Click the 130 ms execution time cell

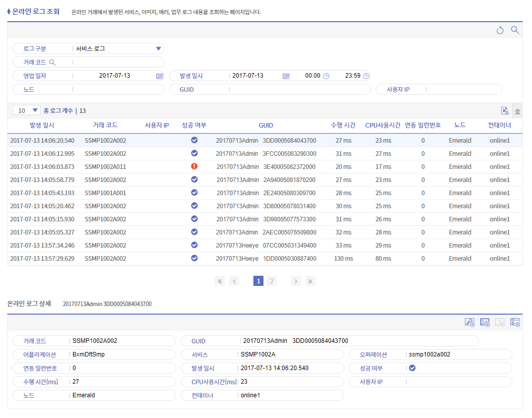point(344,259)
